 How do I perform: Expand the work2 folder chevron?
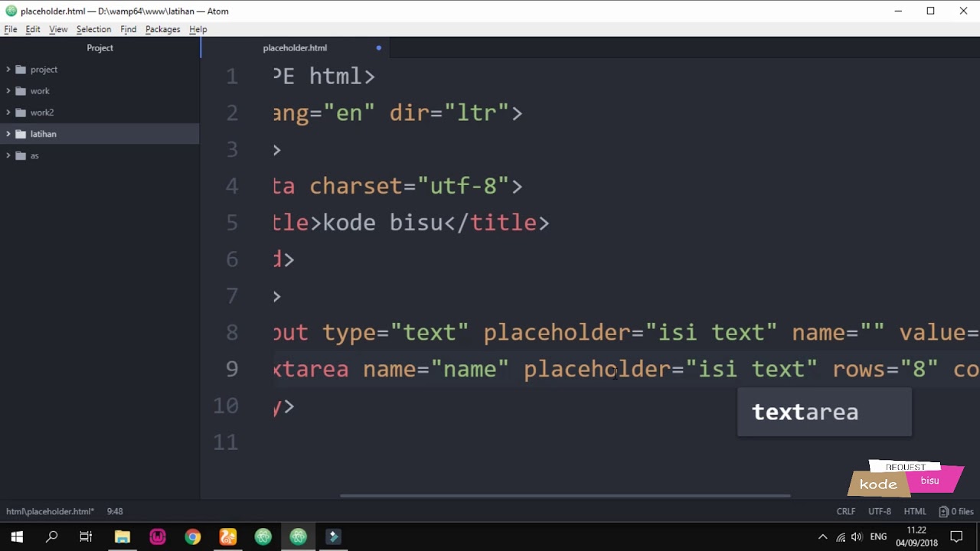pos(8,112)
